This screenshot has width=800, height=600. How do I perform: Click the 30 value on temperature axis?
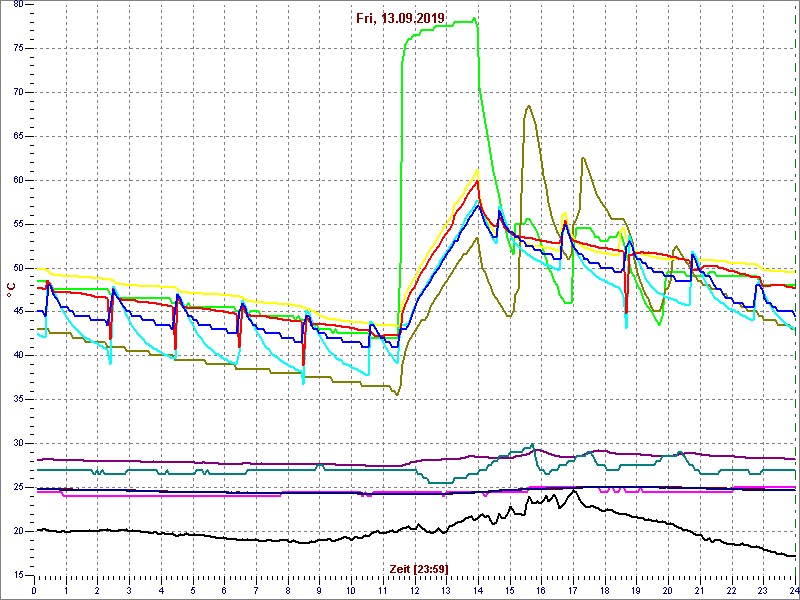click(17, 443)
